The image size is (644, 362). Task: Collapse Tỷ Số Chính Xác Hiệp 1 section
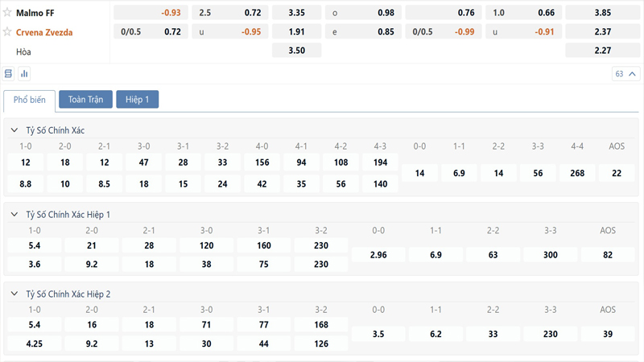point(14,215)
